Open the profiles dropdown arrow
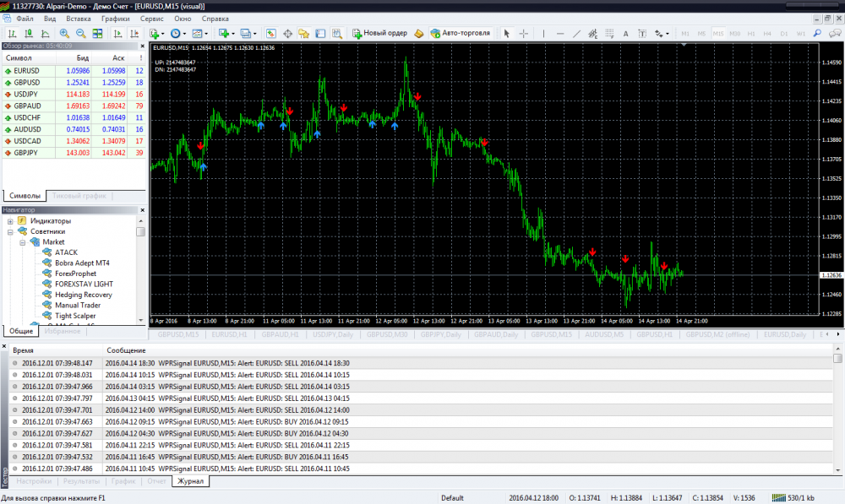 [x=255, y=34]
